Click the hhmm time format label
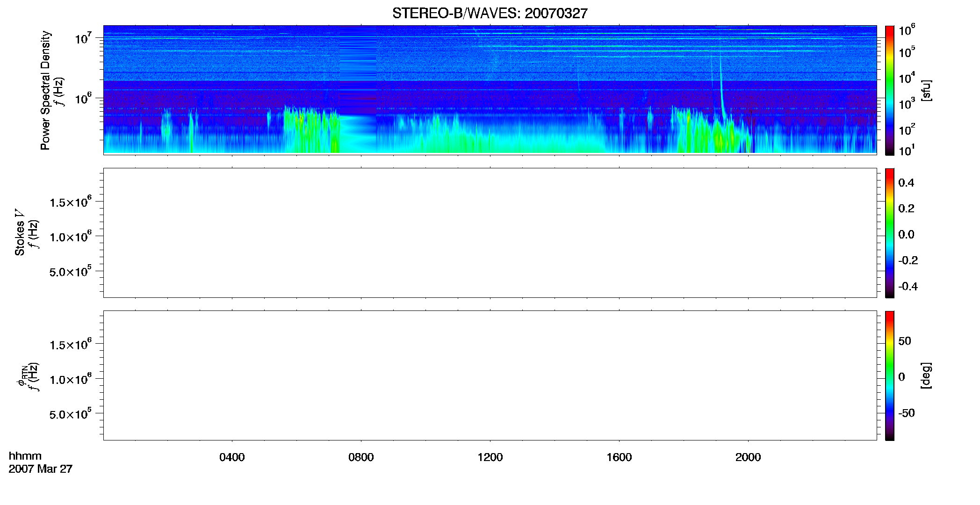Screen dimensions: 980x505 [x=25, y=456]
